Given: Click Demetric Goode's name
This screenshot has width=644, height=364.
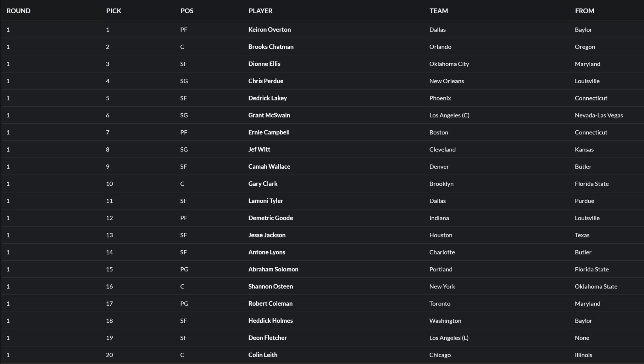Looking at the screenshot, I should click(270, 218).
